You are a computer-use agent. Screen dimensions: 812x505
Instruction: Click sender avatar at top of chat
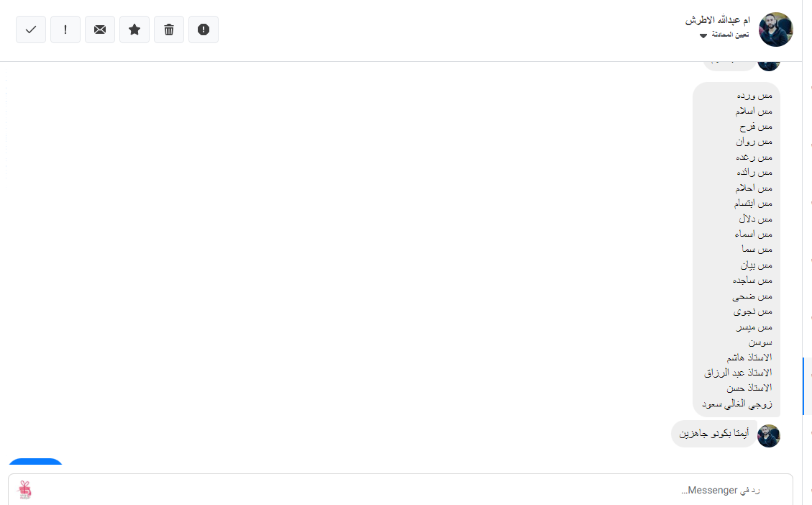click(x=769, y=65)
